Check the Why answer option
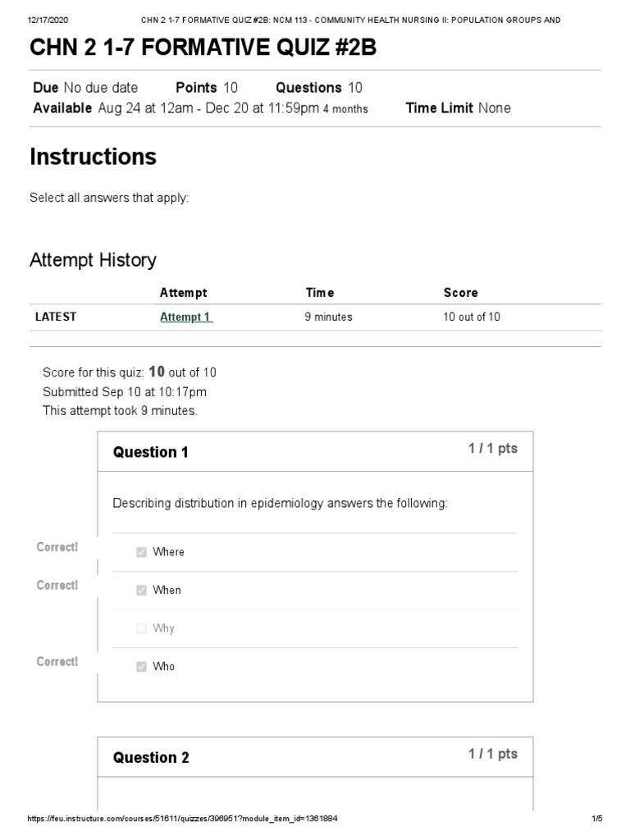The image size is (630, 840). [141, 628]
